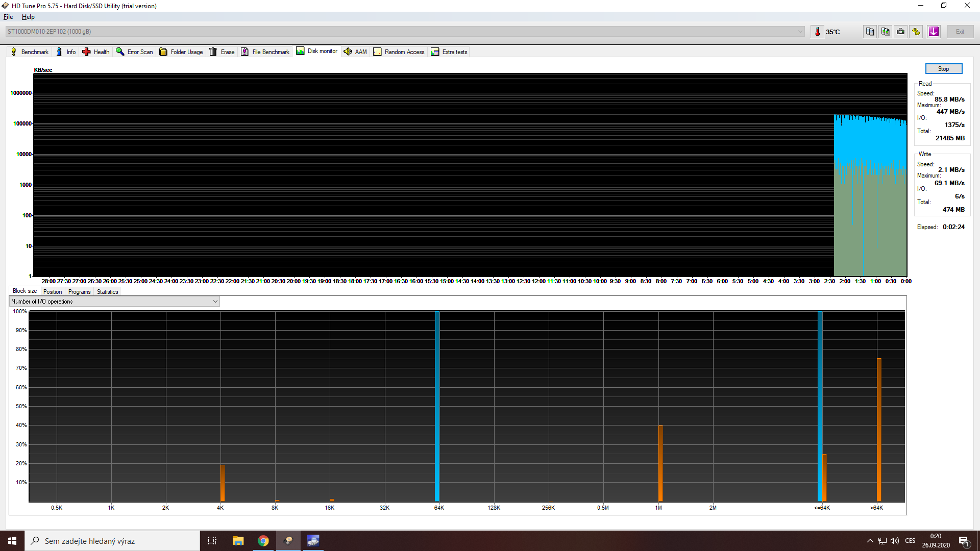Open the Help menu
The width and height of the screenshot is (980, 551).
pyautogui.click(x=28, y=17)
